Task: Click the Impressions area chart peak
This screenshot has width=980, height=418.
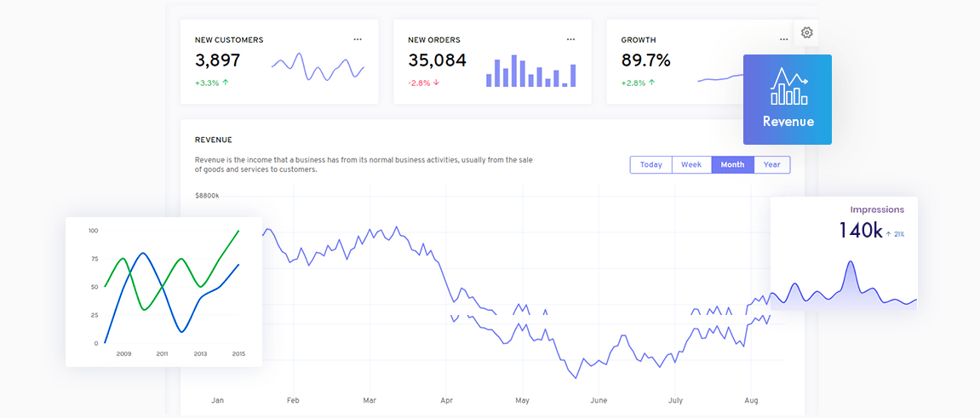Action: (x=850, y=266)
